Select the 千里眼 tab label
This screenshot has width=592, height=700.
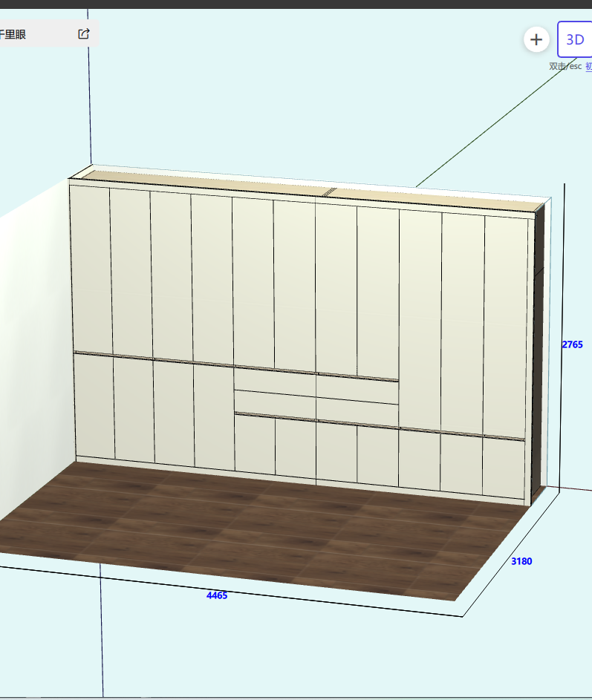pyautogui.click(x=13, y=33)
